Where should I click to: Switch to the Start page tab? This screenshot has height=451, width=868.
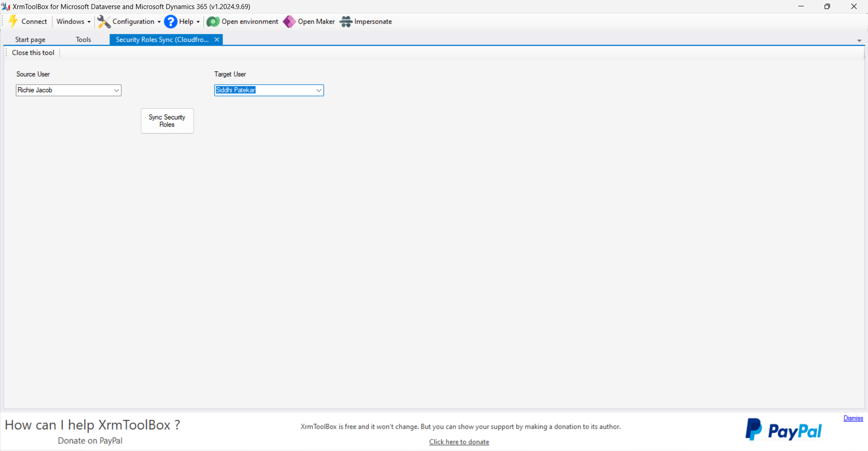point(30,39)
